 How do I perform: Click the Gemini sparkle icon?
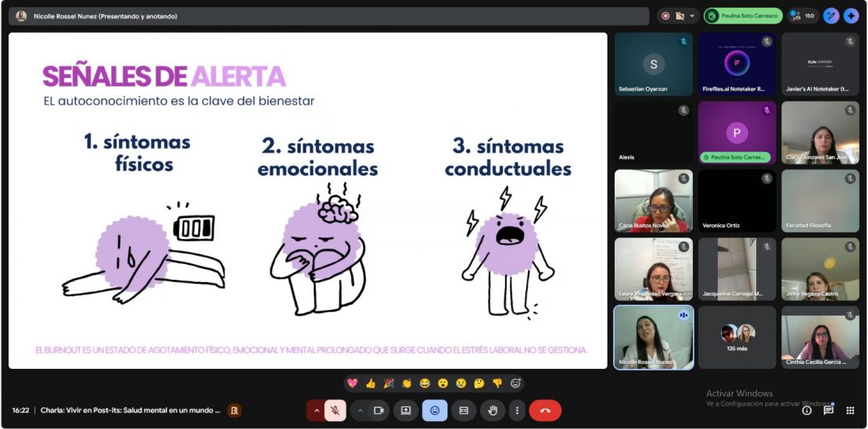[851, 16]
